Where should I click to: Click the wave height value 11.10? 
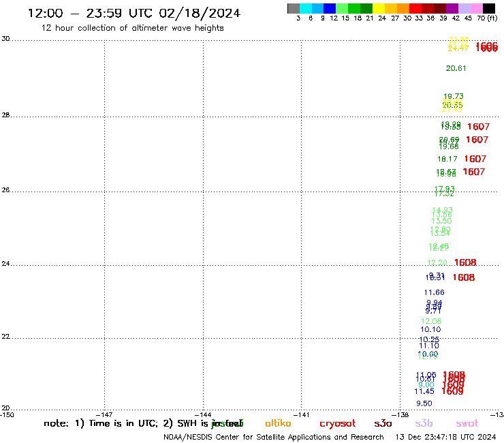429,346
